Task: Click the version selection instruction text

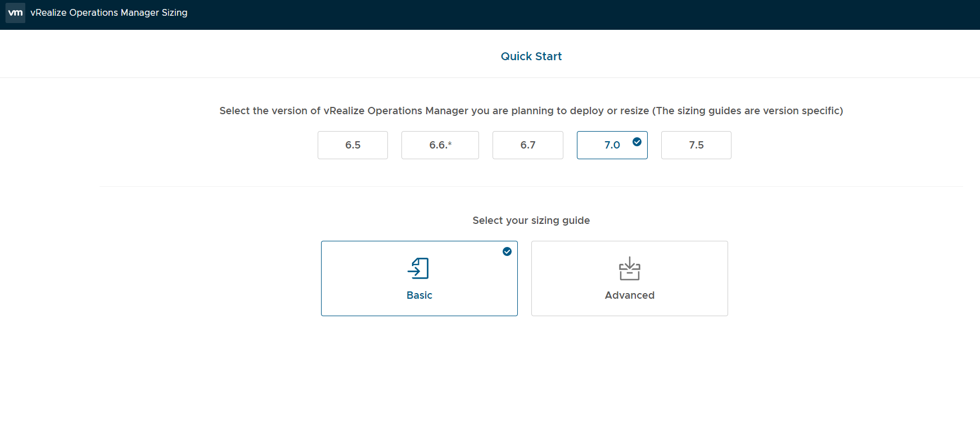Action: (531, 111)
